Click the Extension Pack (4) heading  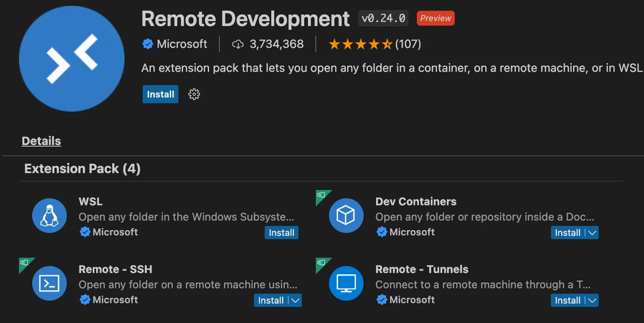click(82, 169)
